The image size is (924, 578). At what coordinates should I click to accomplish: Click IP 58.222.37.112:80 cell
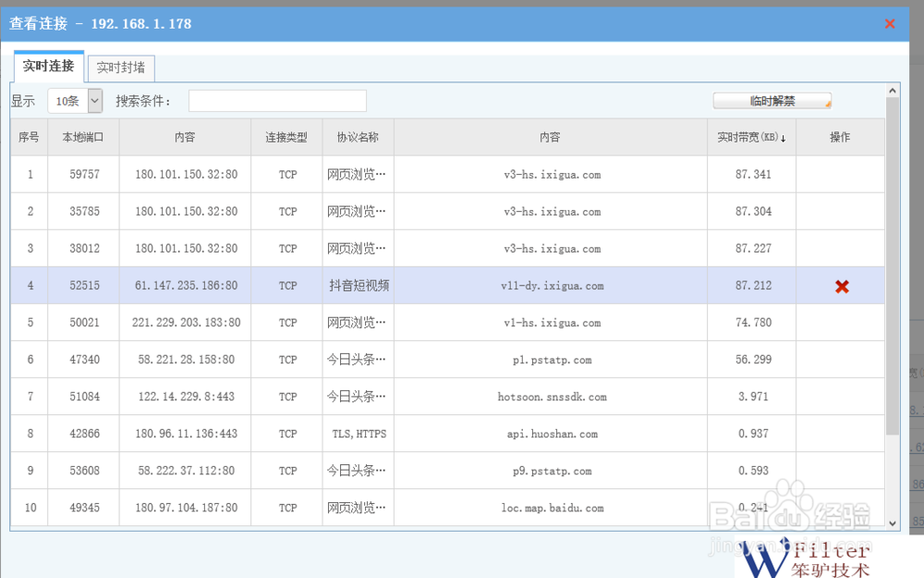point(185,471)
